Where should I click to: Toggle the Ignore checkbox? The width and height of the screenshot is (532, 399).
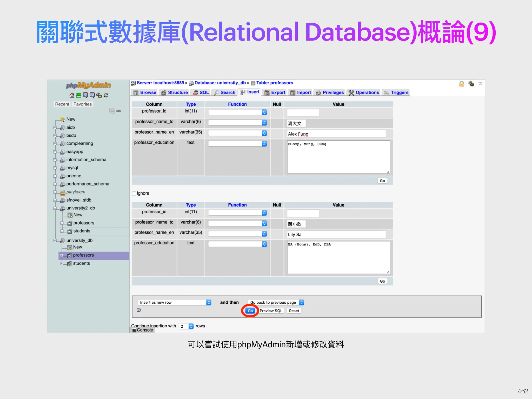[x=134, y=193]
